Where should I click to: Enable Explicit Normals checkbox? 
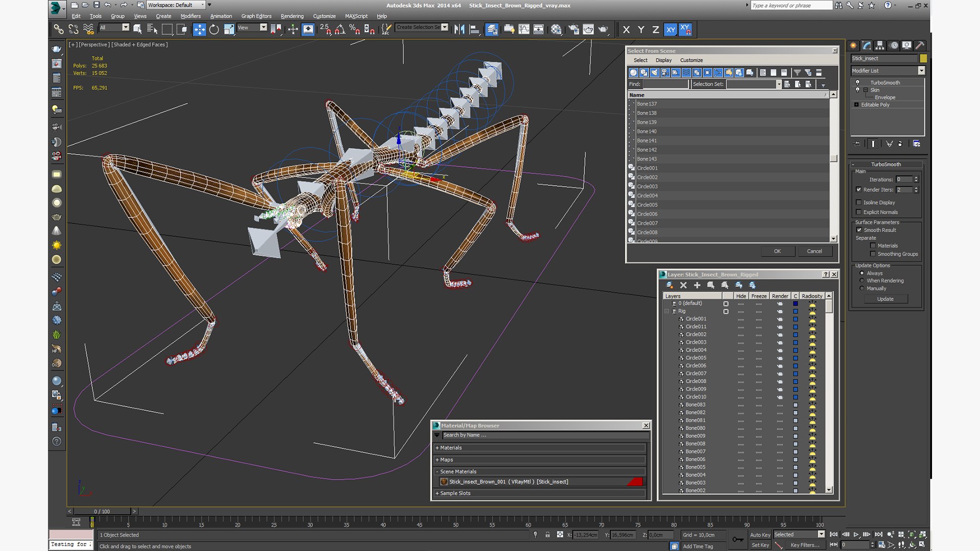[x=859, y=212]
